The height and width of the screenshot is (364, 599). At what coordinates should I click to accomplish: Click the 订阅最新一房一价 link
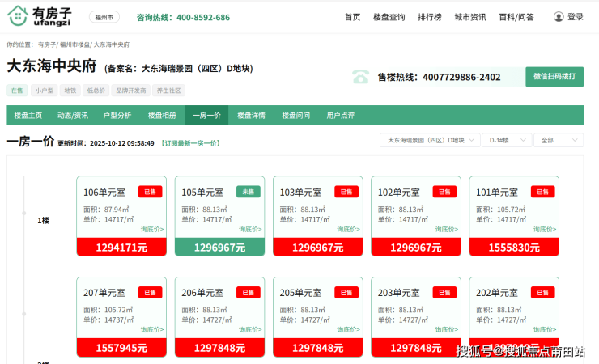coord(190,143)
